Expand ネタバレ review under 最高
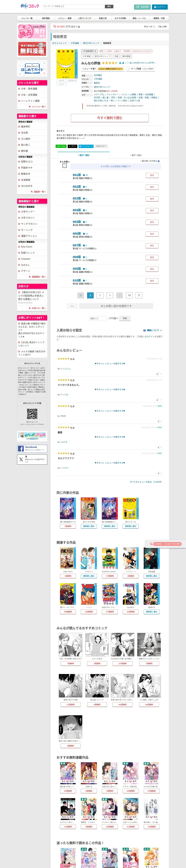 point(110,437)
